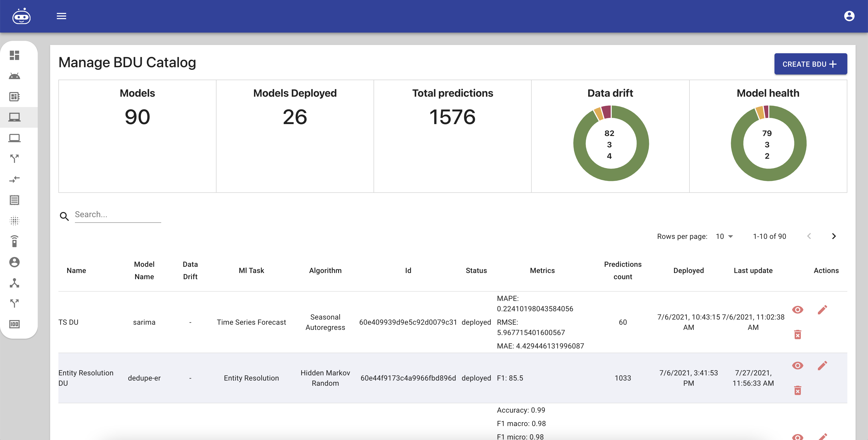Click the search magnifier icon
This screenshot has height=440, width=868.
pos(64,216)
